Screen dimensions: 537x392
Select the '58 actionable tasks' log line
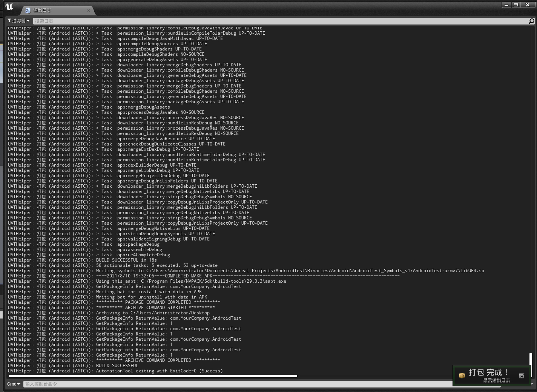coord(113,265)
